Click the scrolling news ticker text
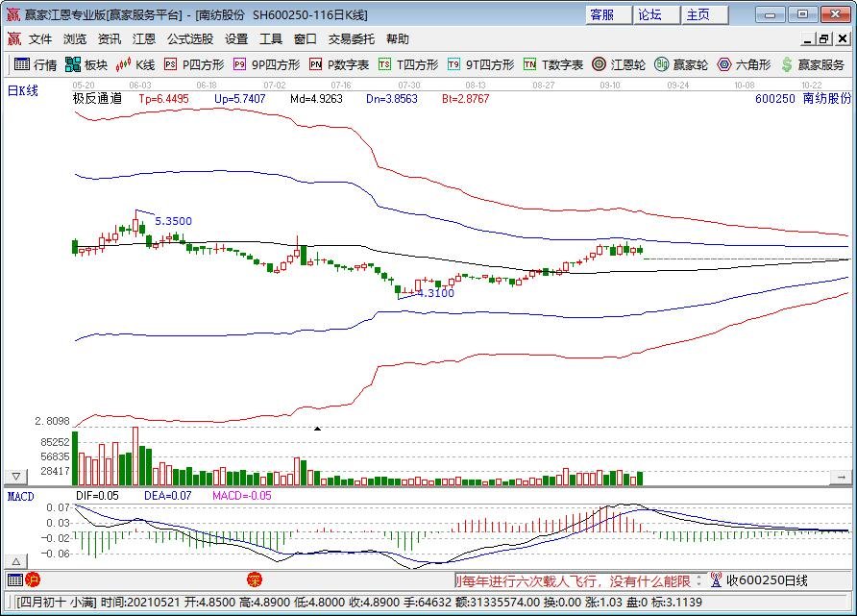This screenshot has width=857, height=616. 574,580
